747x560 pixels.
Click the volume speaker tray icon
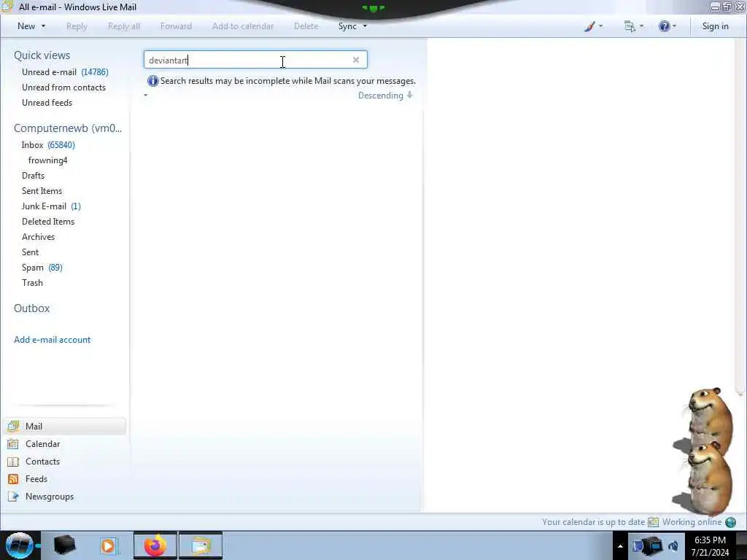[x=673, y=546]
